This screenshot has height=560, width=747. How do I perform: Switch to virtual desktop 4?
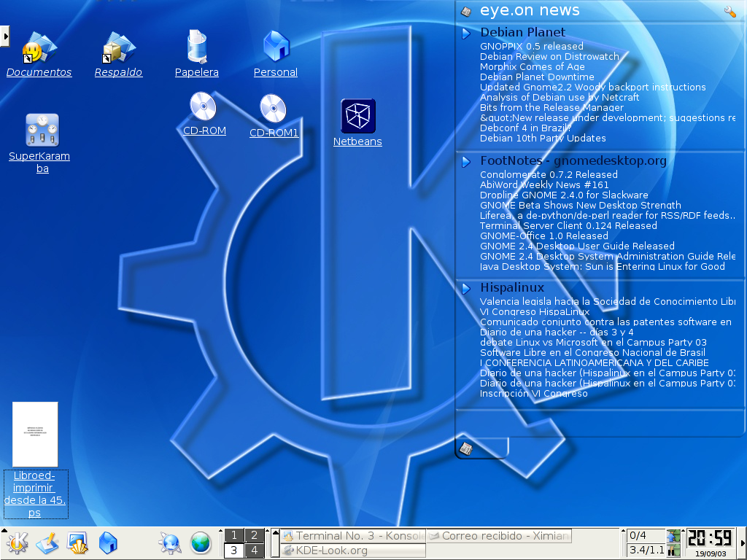255,551
